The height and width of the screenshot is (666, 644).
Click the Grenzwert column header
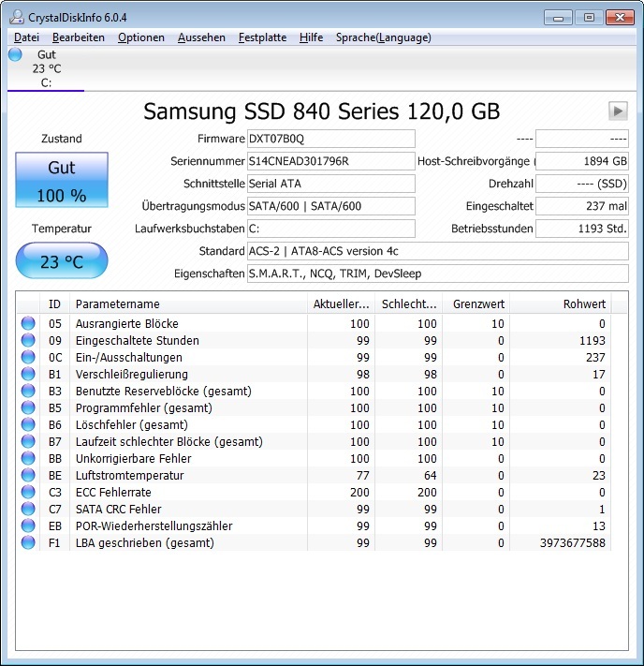(476, 303)
